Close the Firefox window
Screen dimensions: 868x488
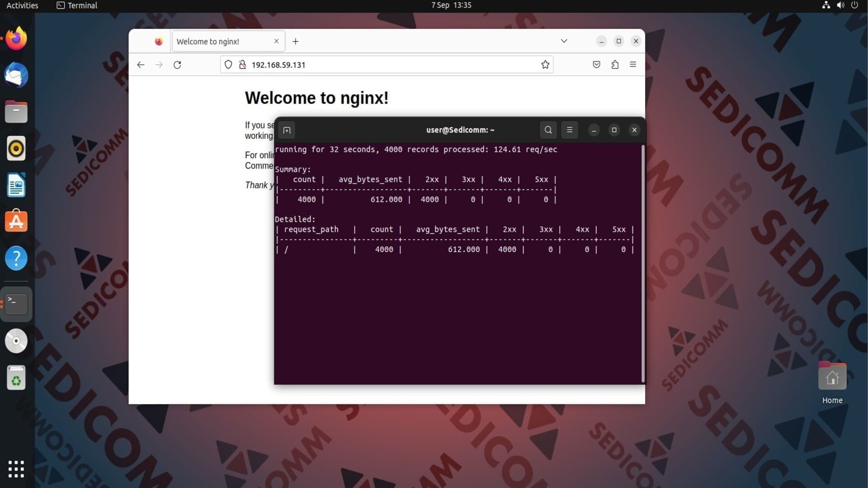(x=636, y=41)
